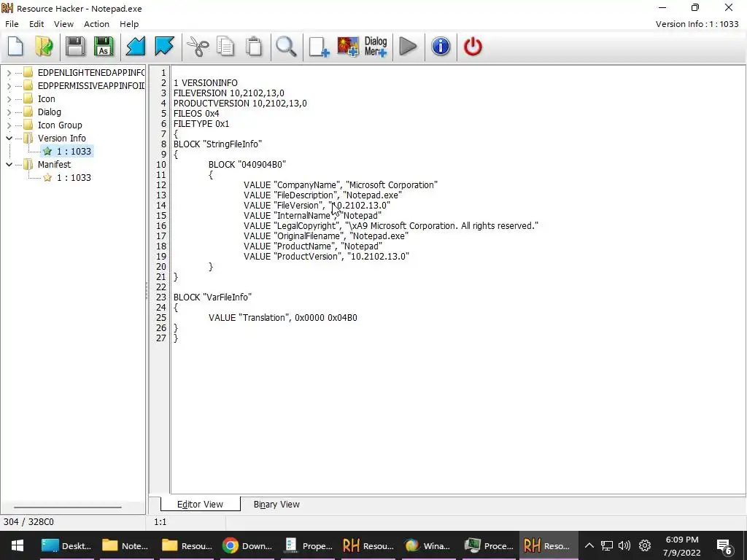The height and width of the screenshot is (560, 747).
Task: Open the Notepad folder taskbar item
Action: pos(125,545)
